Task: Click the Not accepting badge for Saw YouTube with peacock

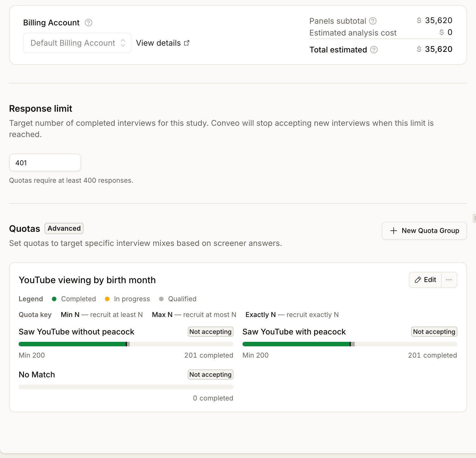Action: [434, 332]
